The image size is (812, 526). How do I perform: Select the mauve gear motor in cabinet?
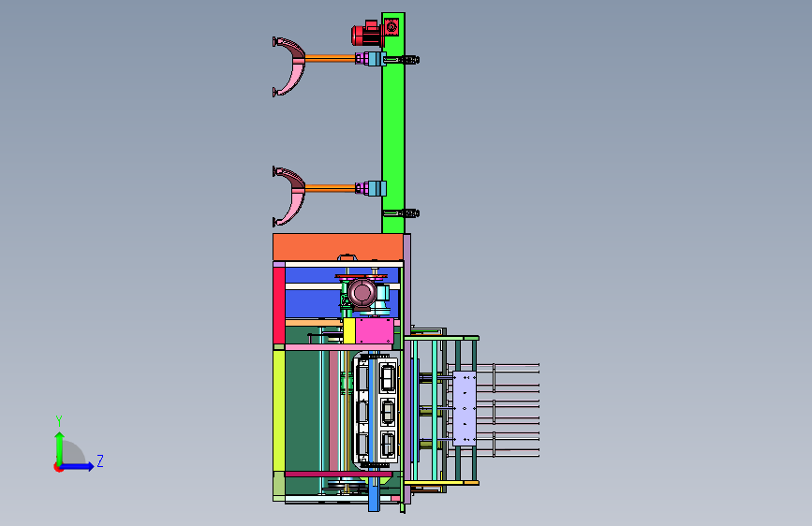(362, 294)
